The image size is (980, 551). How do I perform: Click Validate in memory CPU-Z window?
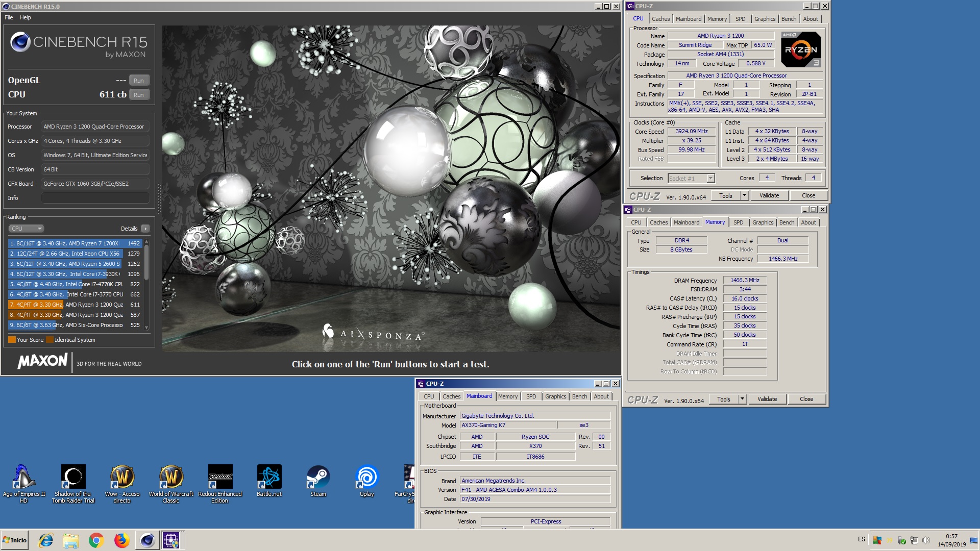(x=767, y=399)
